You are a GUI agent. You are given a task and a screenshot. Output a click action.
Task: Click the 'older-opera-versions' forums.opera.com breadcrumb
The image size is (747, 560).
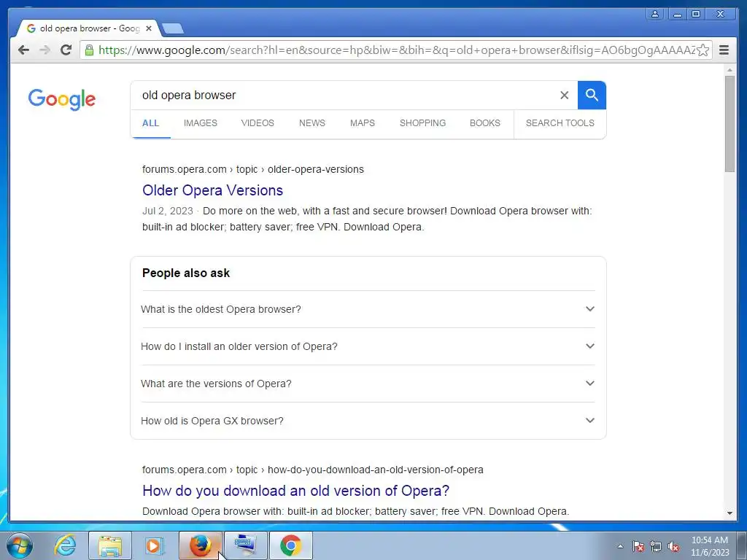tap(316, 169)
